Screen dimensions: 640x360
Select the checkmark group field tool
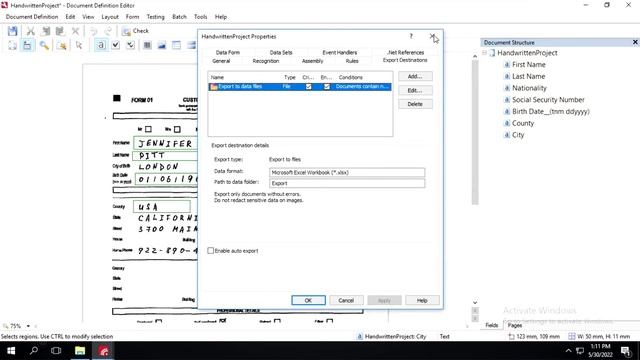[131, 45]
